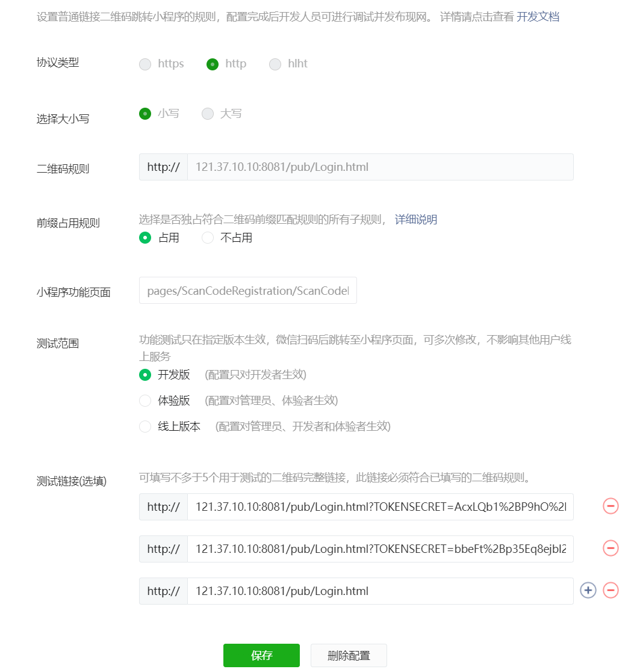Click the 小程序功能页面 label text
Screen dimensions: 640x672
74,292
